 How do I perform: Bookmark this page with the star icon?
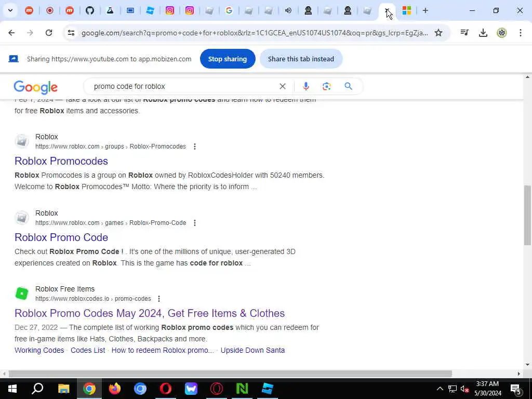point(438,33)
